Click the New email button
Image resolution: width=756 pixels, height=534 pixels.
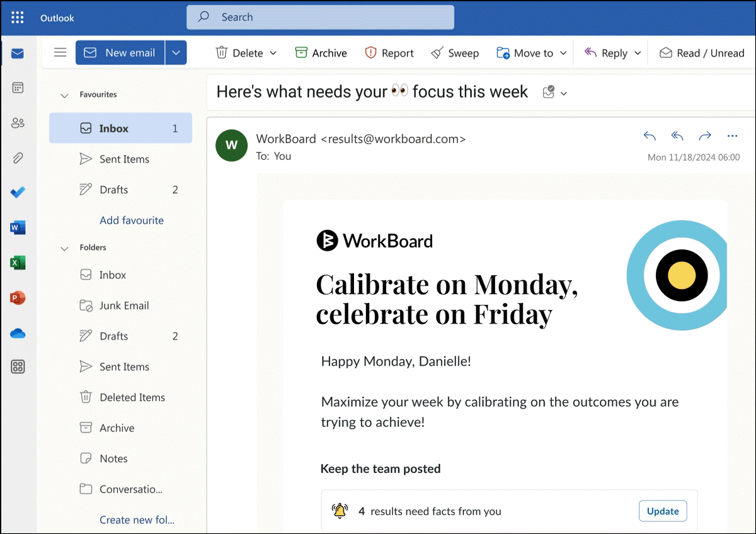click(120, 53)
